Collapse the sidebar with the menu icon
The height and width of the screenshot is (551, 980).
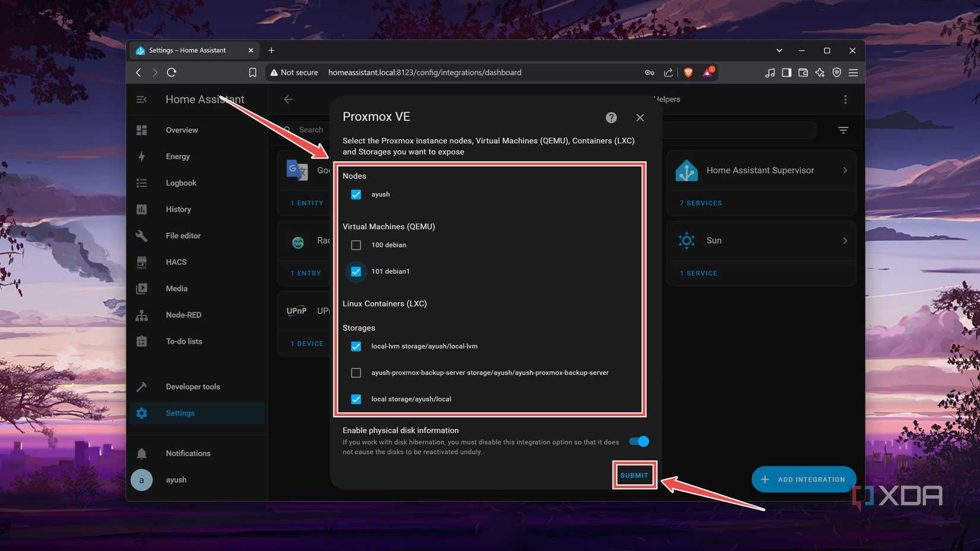click(x=141, y=99)
